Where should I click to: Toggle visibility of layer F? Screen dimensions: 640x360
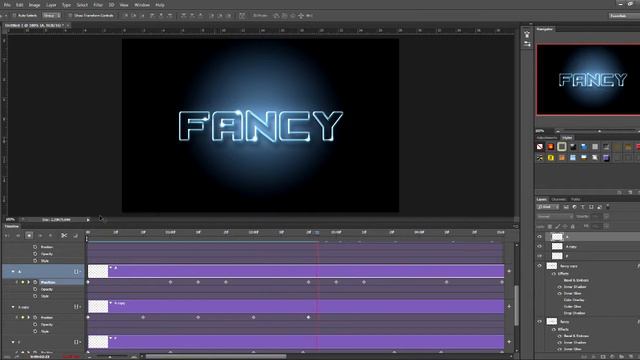540,256
